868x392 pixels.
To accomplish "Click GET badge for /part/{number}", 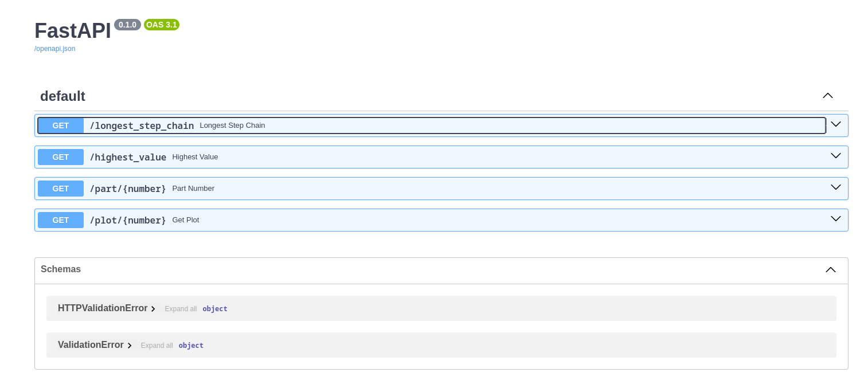I will coord(61,189).
